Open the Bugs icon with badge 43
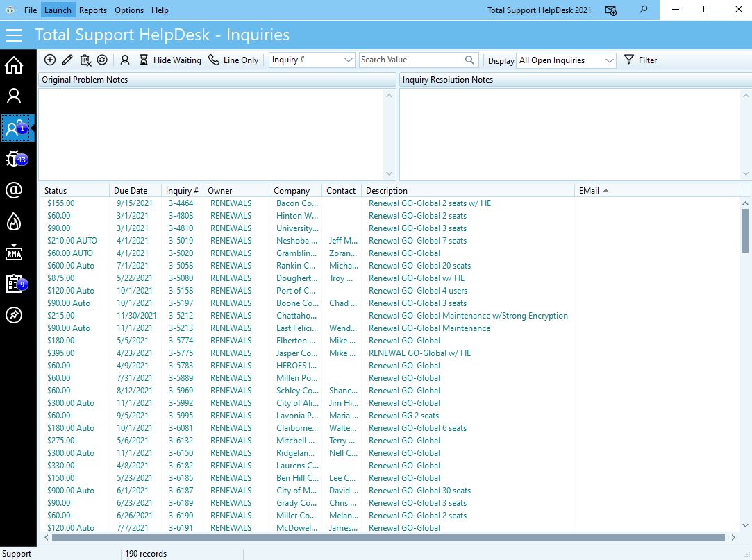 (x=16, y=159)
